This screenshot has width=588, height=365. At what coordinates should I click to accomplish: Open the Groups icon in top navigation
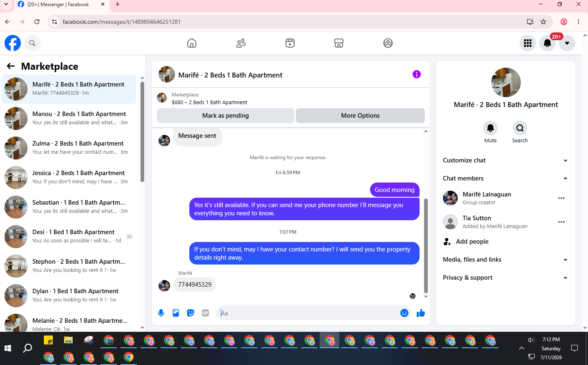pyautogui.click(x=388, y=43)
